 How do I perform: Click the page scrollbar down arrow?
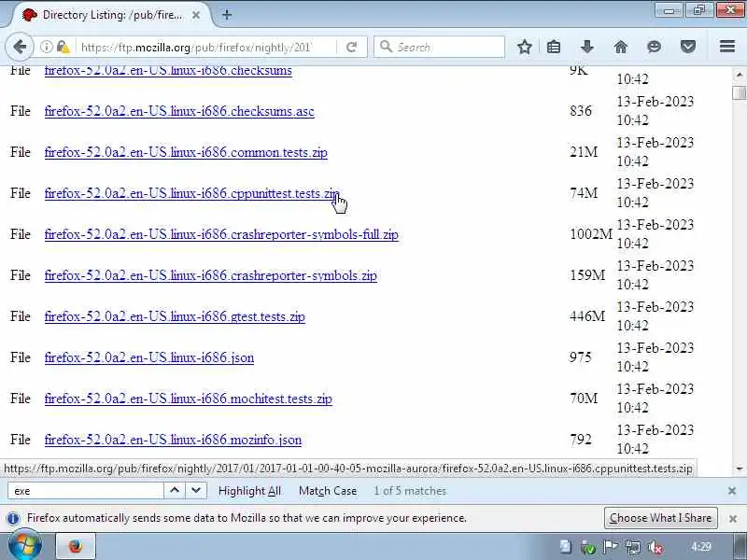click(740, 469)
